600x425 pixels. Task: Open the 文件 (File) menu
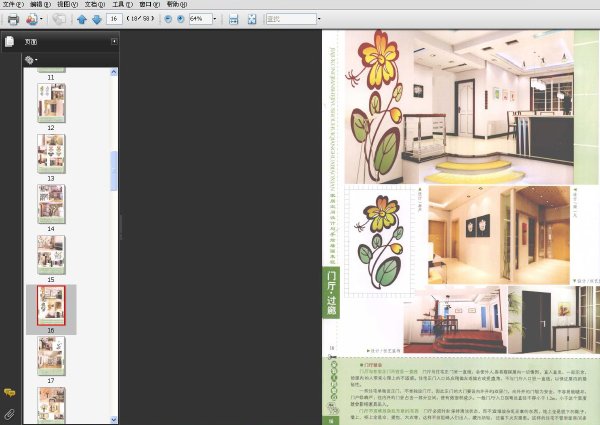click(13, 5)
